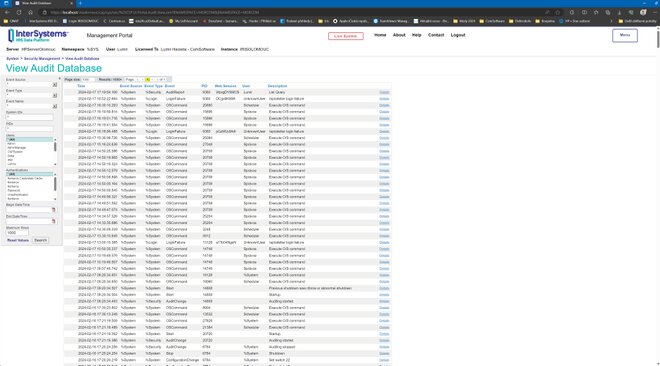
Task: Open the End Date/Time calendar picker
Action: 53,221
